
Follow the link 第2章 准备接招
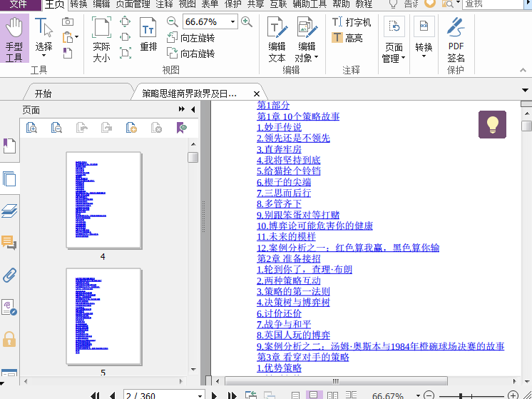pyautogui.click(x=288, y=258)
